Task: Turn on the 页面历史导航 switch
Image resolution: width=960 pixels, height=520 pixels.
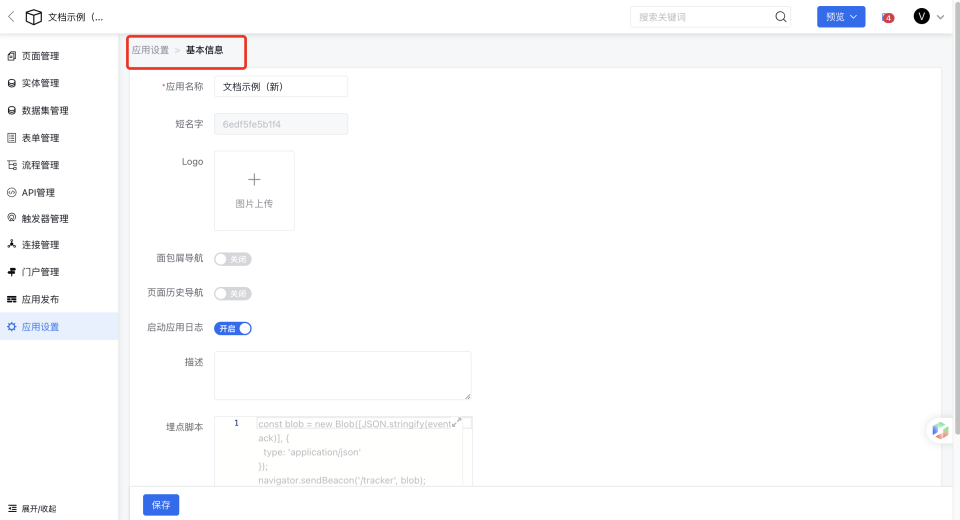Action: click(232, 294)
